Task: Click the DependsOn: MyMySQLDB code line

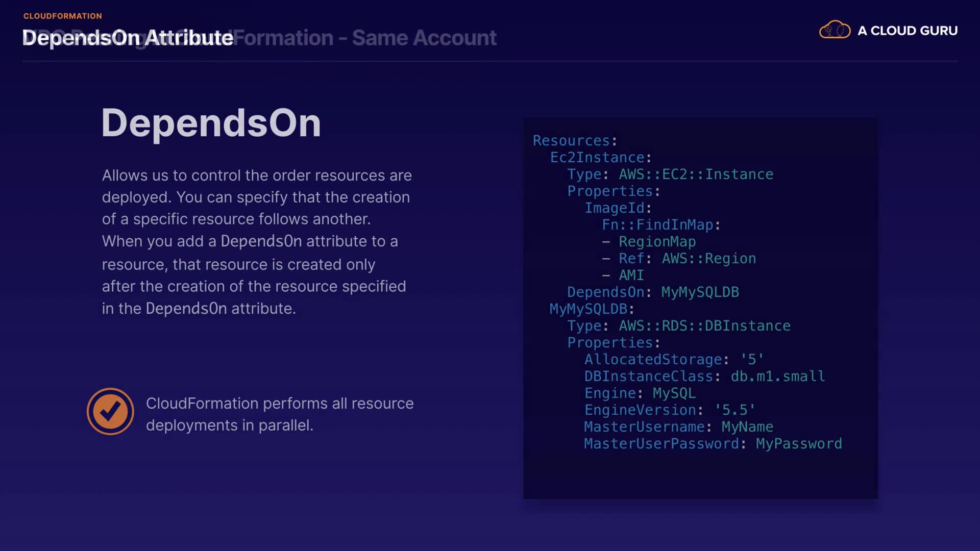Action: coord(653,292)
